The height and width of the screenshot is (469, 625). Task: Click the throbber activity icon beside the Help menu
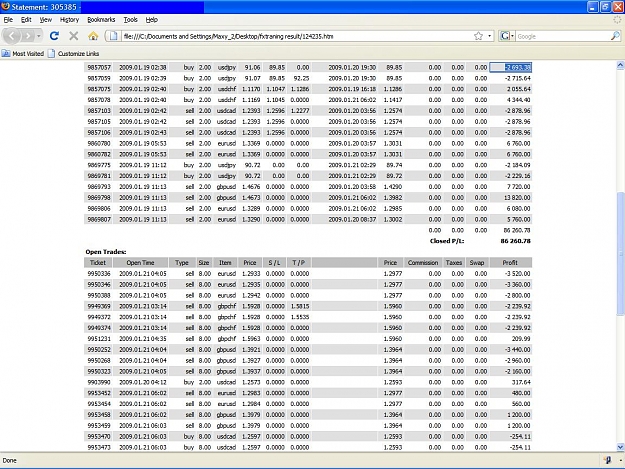[617, 20]
